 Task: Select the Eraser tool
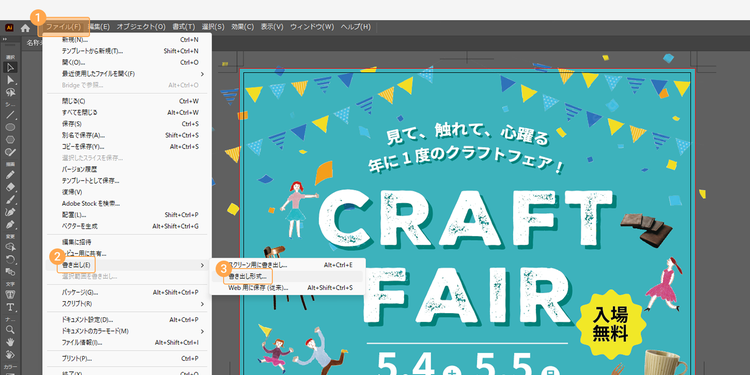pos(10,187)
